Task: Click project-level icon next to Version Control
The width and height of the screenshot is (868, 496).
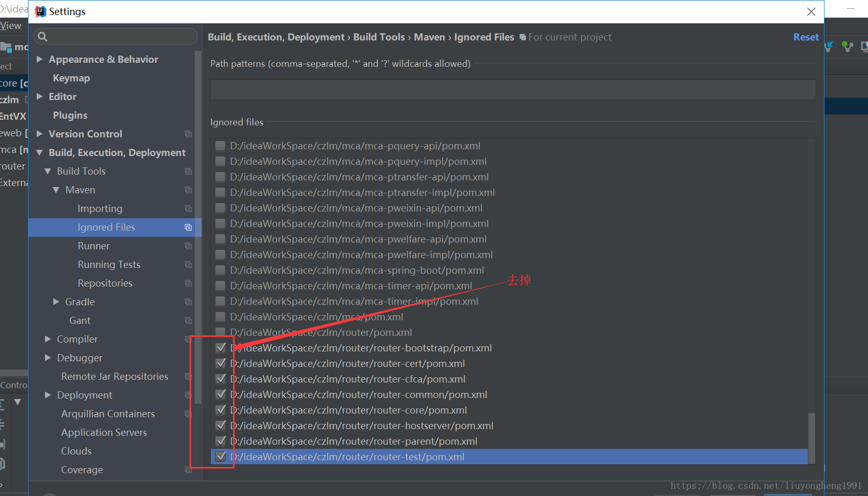Action: point(189,134)
